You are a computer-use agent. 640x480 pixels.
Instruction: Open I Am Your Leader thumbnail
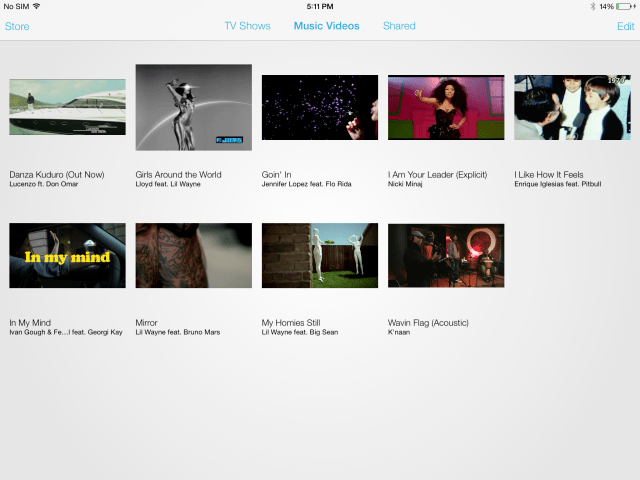point(446,107)
